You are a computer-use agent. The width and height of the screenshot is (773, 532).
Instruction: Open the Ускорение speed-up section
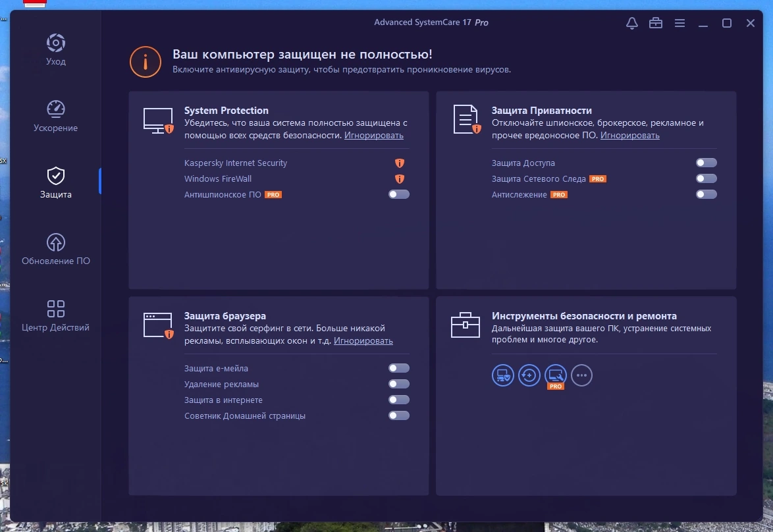[56, 116]
